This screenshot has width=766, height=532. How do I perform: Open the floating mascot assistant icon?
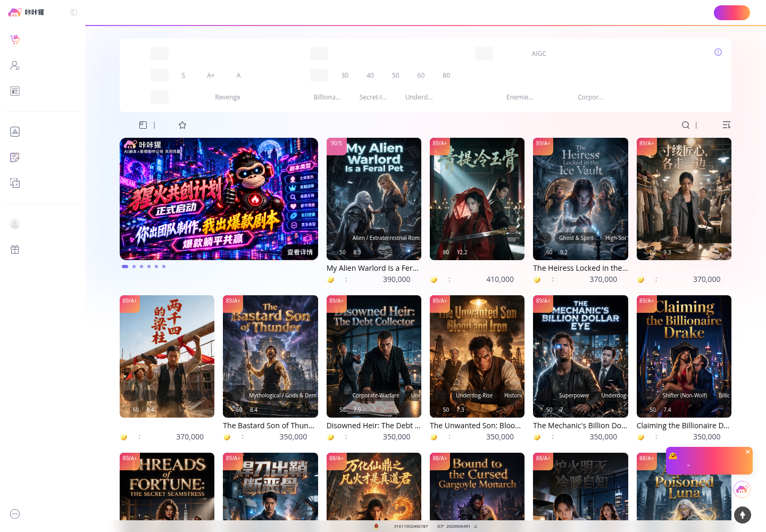pos(742,489)
